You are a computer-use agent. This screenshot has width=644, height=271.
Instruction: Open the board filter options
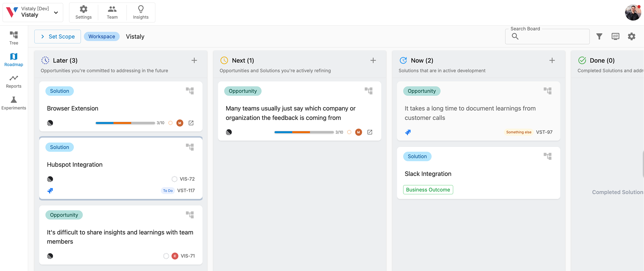(599, 36)
